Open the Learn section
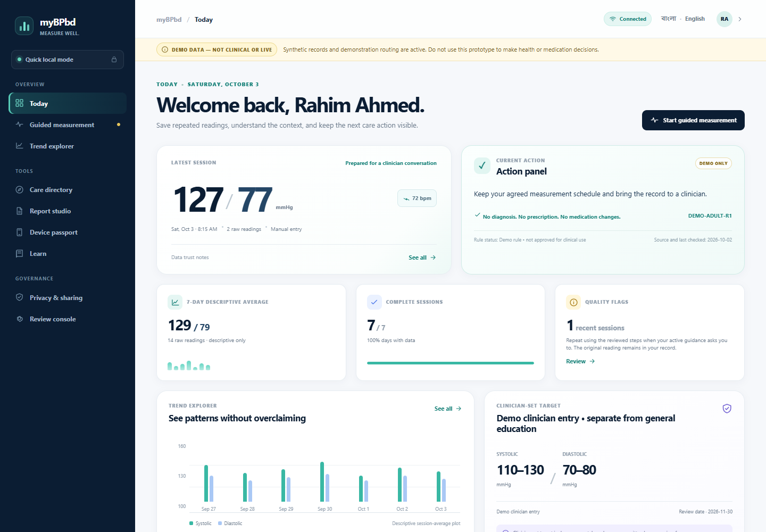This screenshot has height=532, width=766. pyautogui.click(x=68, y=253)
